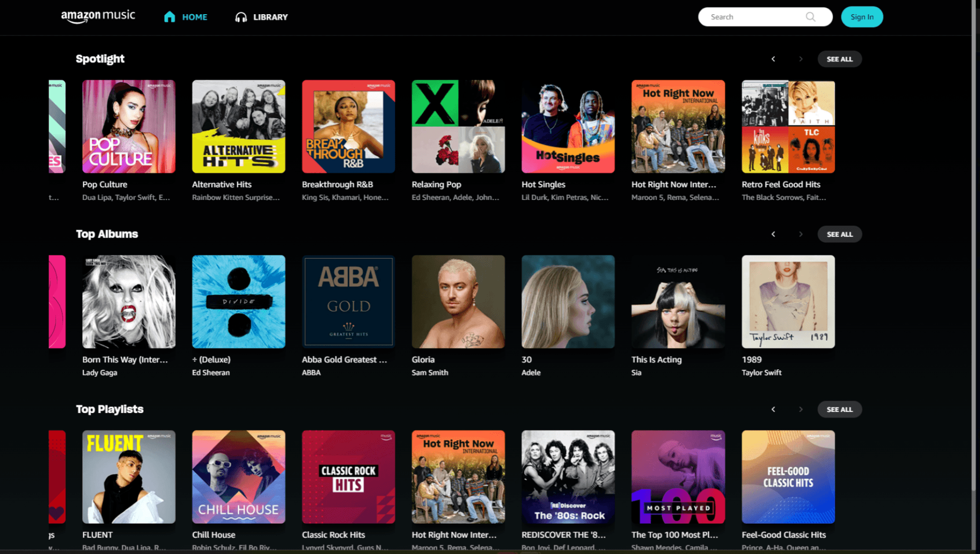Show next Top Albums with right chevron
The image size is (980, 554).
coord(801,234)
